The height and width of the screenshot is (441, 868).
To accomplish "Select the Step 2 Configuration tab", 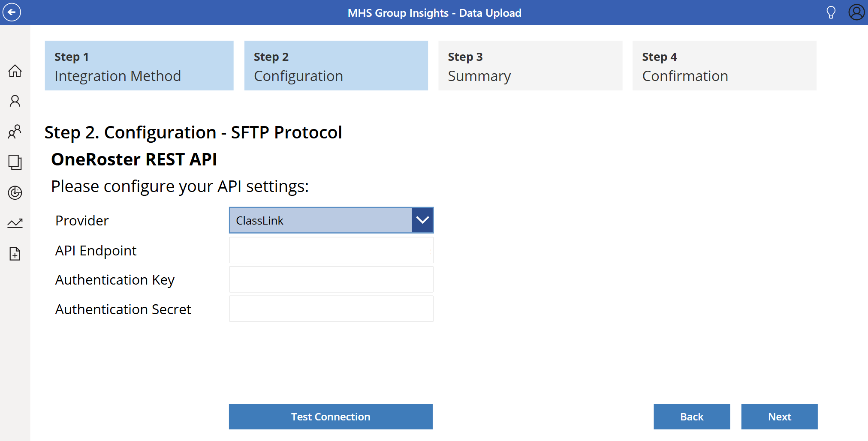I will 336,66.
